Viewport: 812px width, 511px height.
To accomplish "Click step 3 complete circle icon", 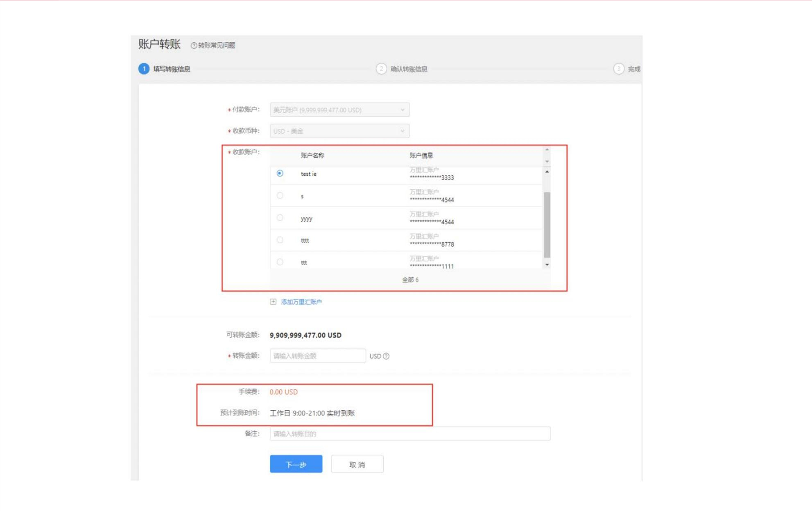I will (x=618, y=69).
